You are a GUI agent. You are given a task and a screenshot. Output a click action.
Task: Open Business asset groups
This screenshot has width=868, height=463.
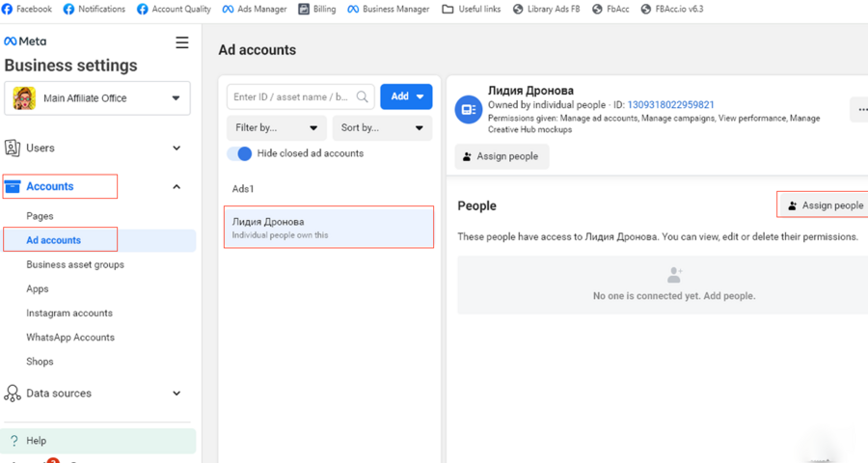(x=75, y=264)
